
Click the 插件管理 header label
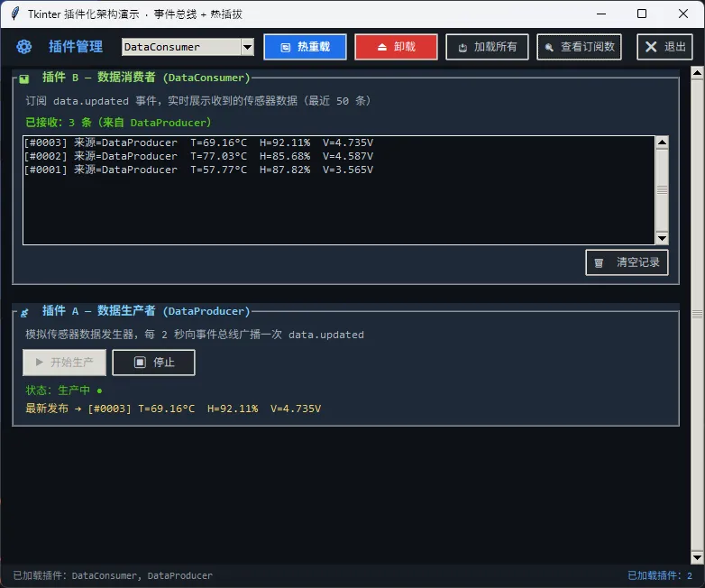(x=76, y=47)
